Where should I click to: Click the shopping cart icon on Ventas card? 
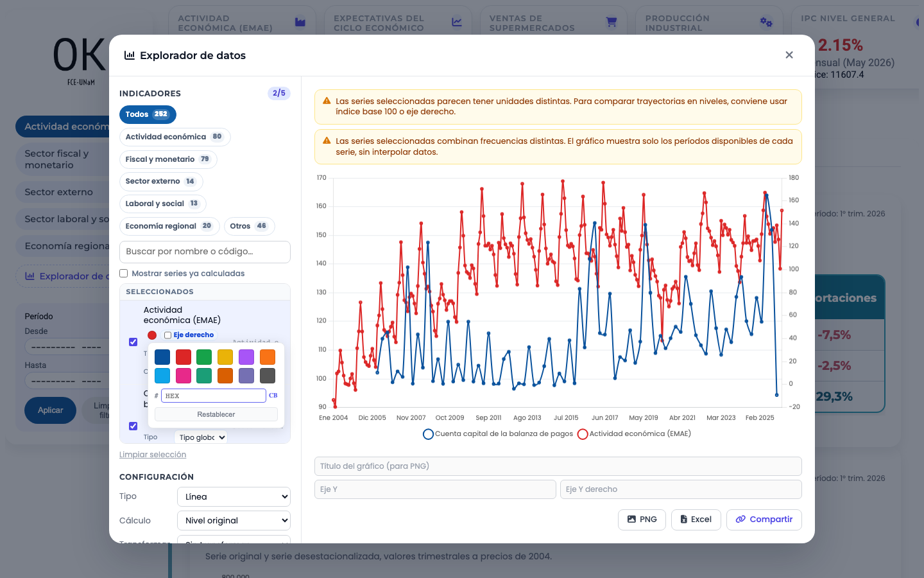[612, 22]
